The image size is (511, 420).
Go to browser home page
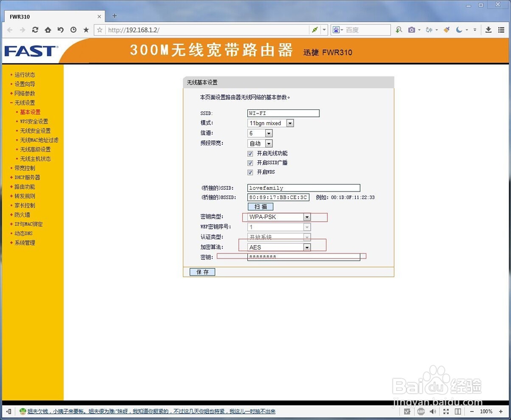48,30
